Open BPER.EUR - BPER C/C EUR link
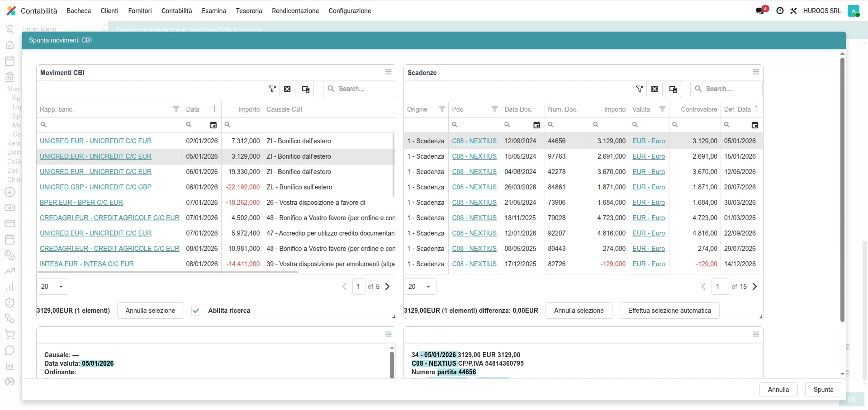 [81, 203]
